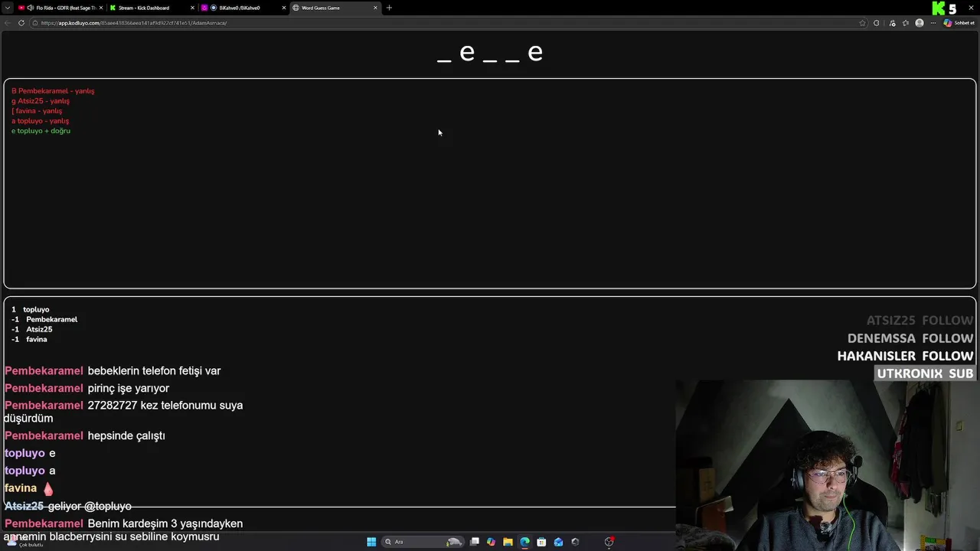
Task: Open the browser settings and more menu
Action: [x=933, y=23]
